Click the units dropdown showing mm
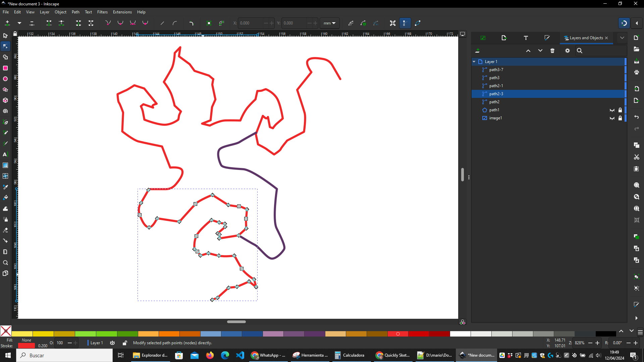This screenshot has width=644, height=362. [330, 23]
